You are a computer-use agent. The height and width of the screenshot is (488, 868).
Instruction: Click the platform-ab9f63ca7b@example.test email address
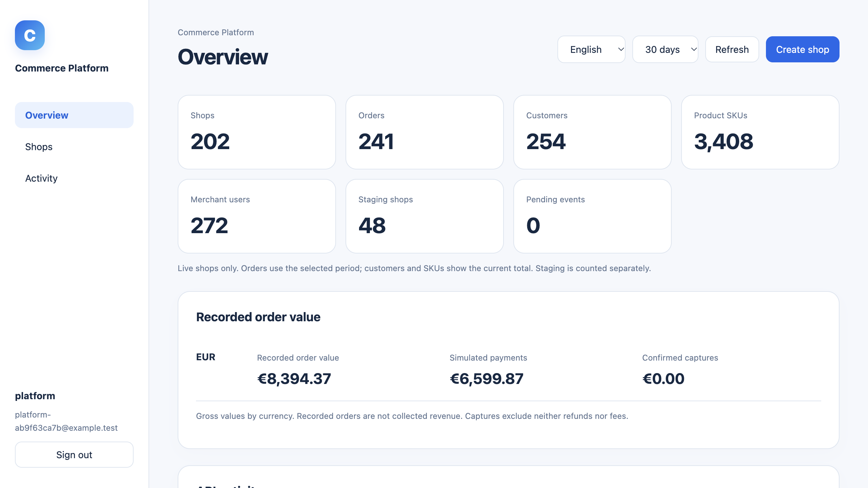tap(66, 421)
